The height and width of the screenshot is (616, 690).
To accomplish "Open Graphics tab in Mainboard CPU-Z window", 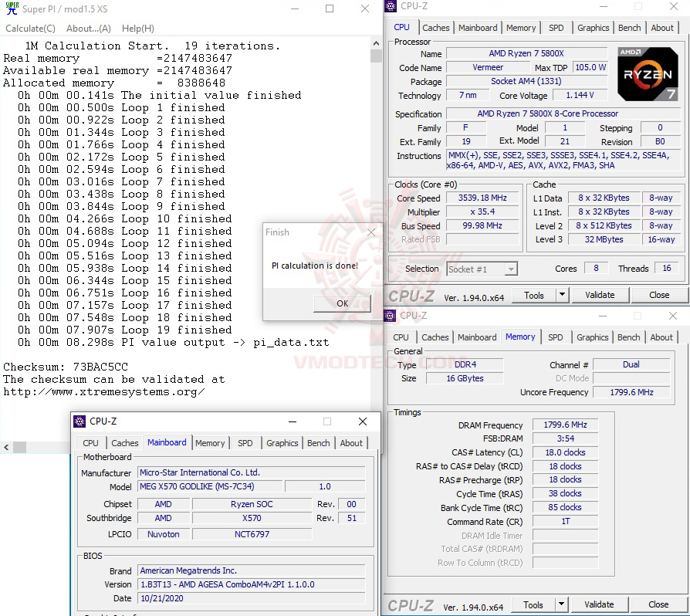I will 282,443.
